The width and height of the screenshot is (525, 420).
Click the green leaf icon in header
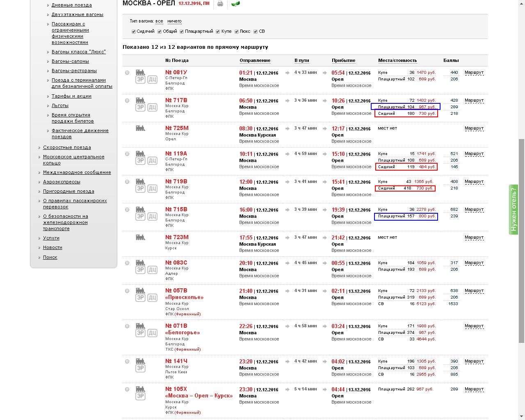coord(236,4)
